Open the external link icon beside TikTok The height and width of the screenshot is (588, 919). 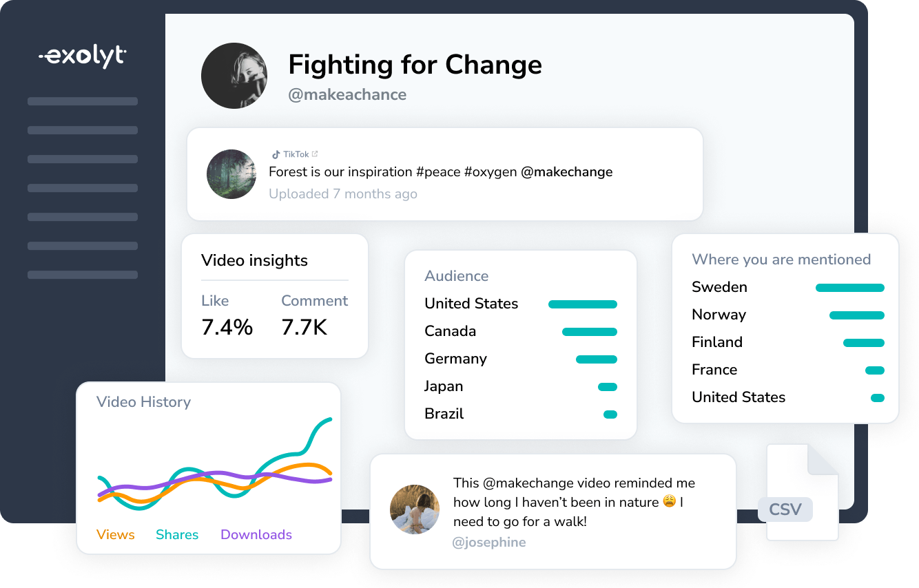pos(315,154)
